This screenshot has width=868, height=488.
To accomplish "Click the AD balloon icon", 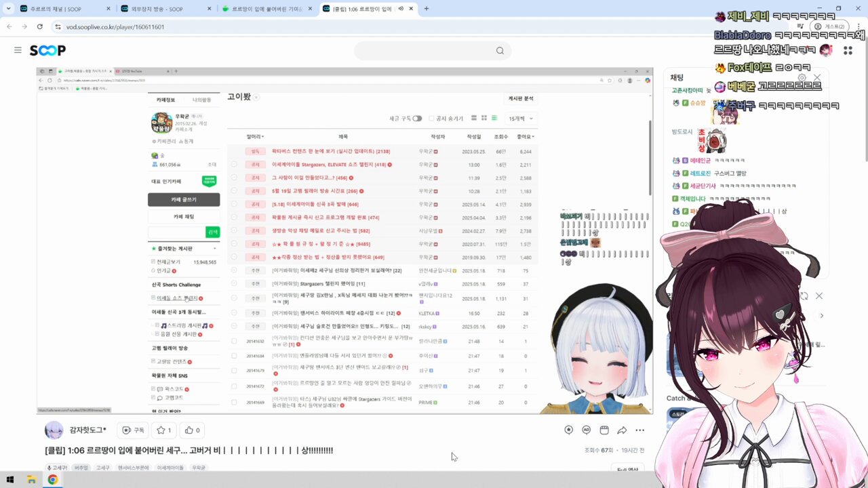I will [x=586, y=430].
